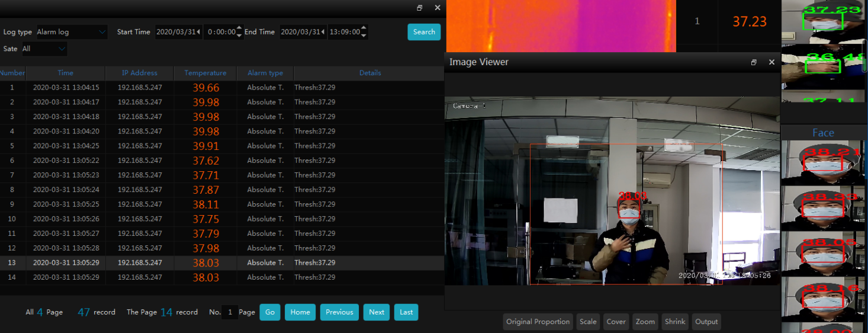The width and height of the screenshot is (868, 333).
Task: Select row 11 with temperature 37.79
Action: 222,233
